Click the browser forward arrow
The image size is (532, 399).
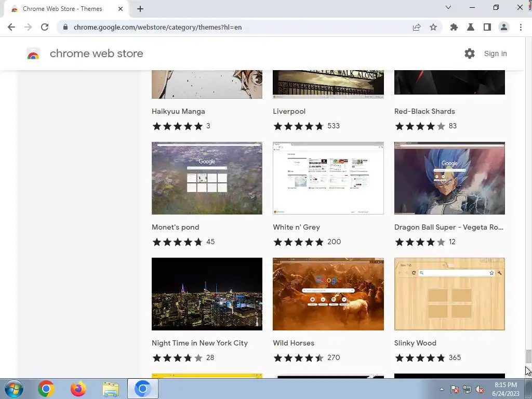28,27
